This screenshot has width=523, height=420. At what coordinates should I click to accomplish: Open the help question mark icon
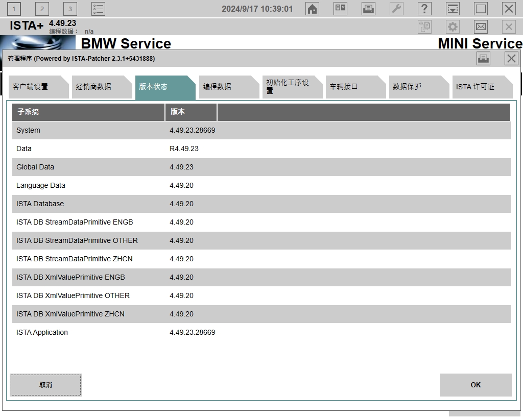tap(424, 9)
